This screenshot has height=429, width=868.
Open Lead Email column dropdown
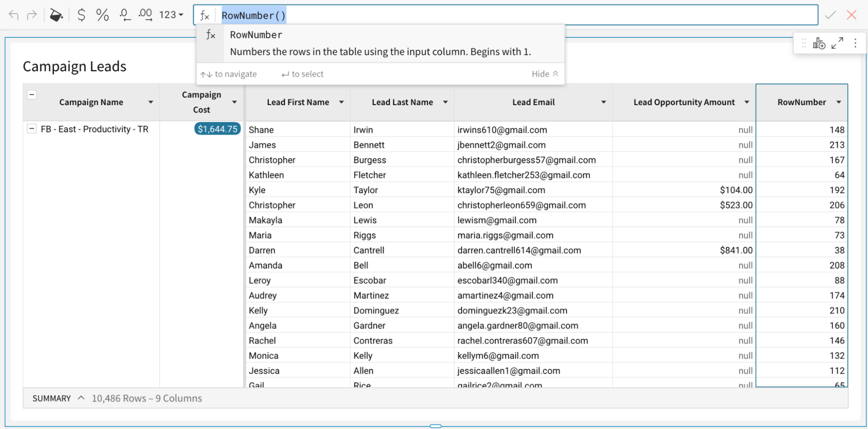tap(604, 102)
